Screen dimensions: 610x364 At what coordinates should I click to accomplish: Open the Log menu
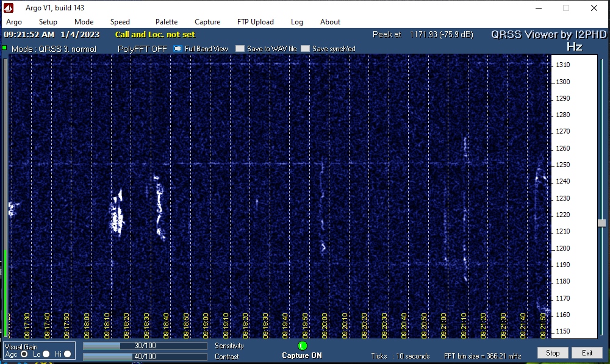point(297,22)
